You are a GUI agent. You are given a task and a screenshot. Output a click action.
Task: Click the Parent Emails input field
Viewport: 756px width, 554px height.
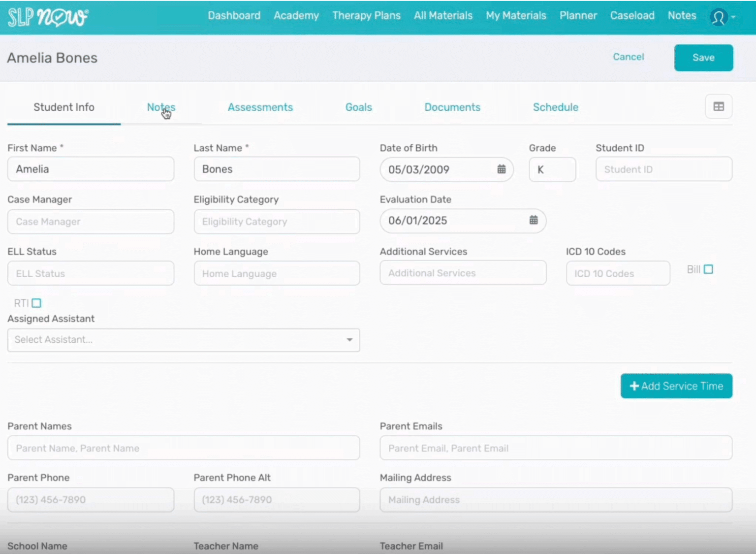(x=556, y=448)
